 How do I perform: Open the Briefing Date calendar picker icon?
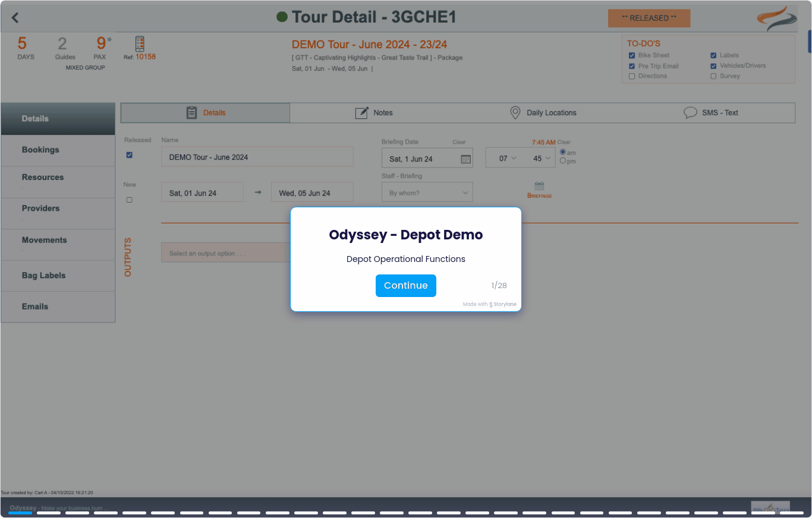pyautogui.click(x=465, y=159)
